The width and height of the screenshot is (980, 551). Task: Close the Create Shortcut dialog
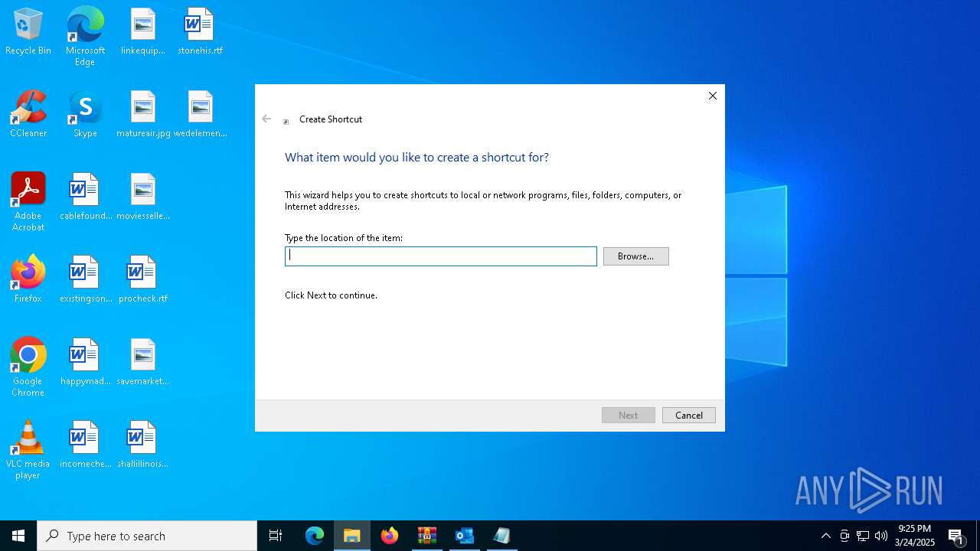coord(713,96)
